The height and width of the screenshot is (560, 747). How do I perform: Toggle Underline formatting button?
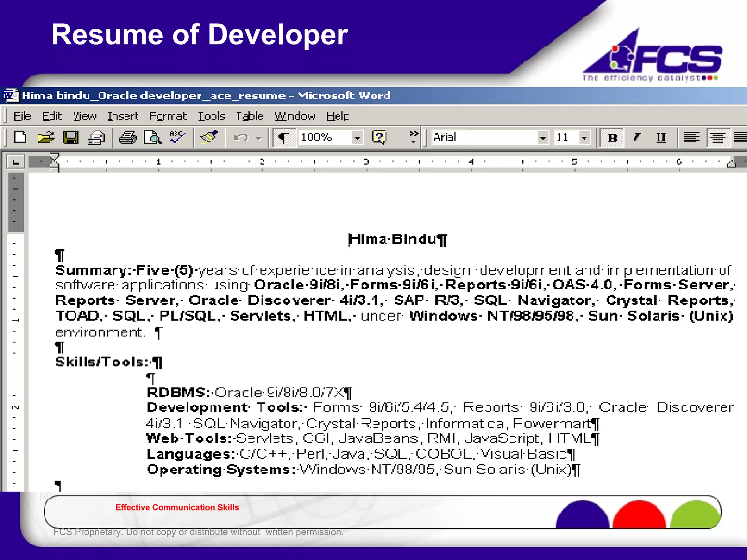click(x=661, y=137)
